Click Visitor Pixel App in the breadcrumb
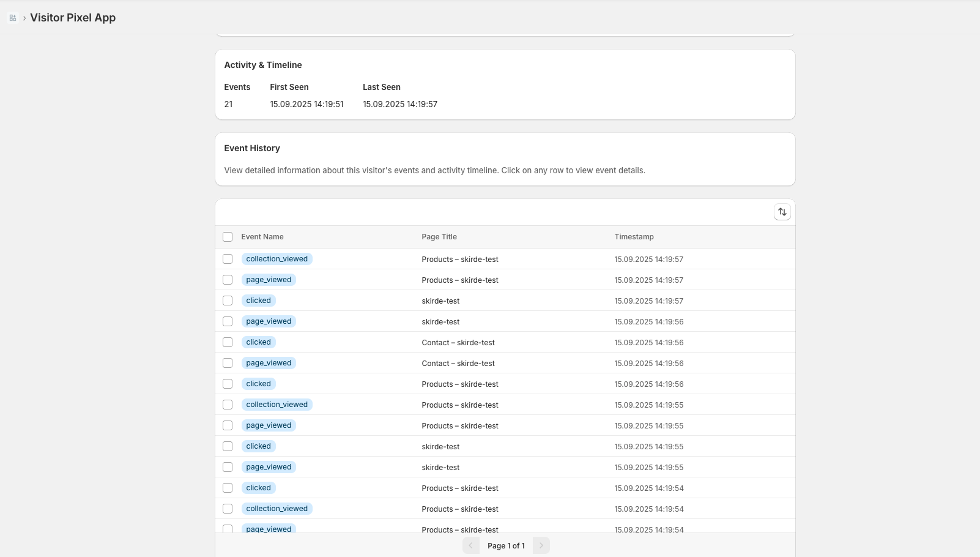This screenshot has height=557, width=980. coord(73,18)
